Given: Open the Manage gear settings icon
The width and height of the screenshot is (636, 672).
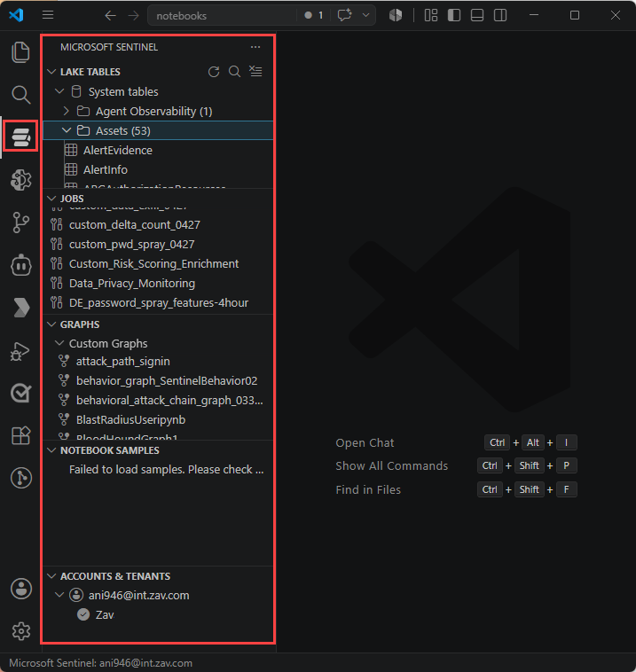Looking at the screenshot, I should 20,631.
